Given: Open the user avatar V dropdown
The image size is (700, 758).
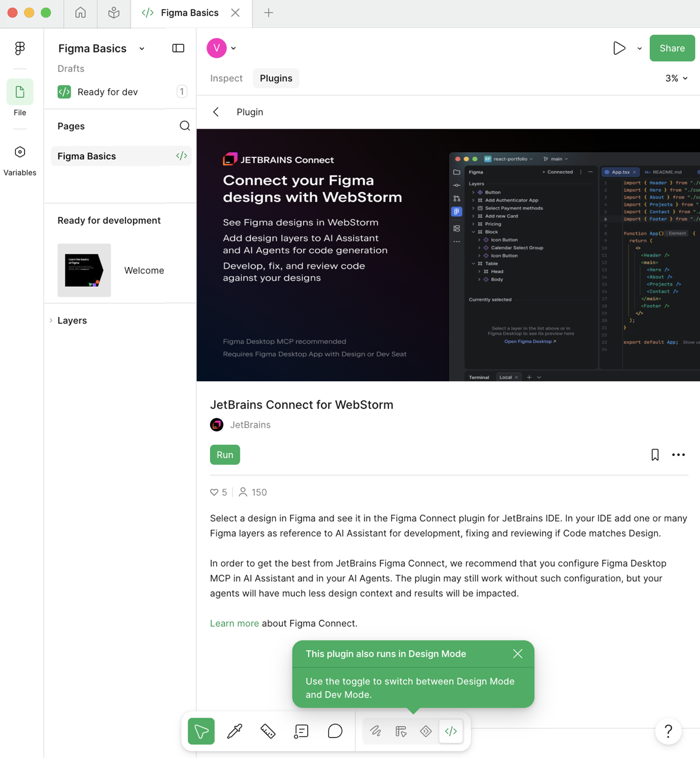Looking at the screenshot, I should coord(222,48).
